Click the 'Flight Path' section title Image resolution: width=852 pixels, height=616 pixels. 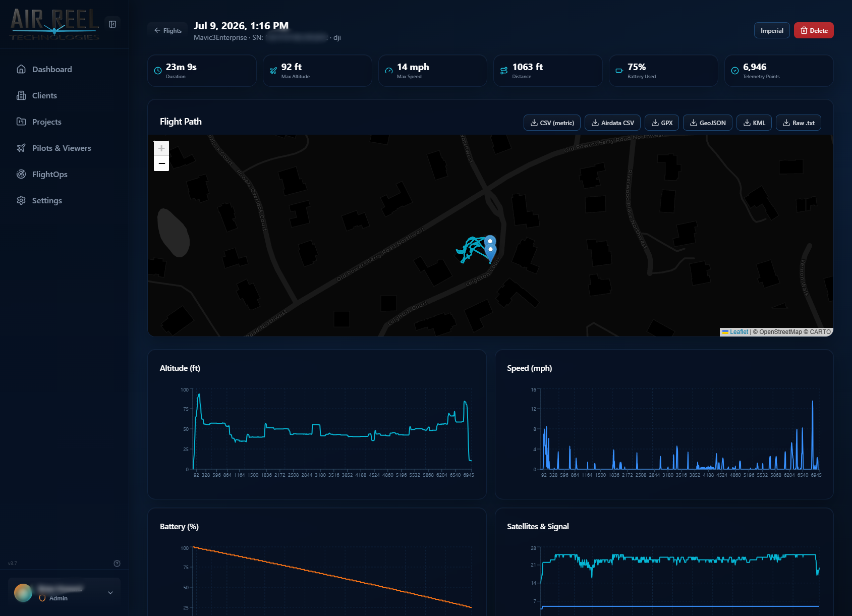pyautogui.click(x=181, y=122)
